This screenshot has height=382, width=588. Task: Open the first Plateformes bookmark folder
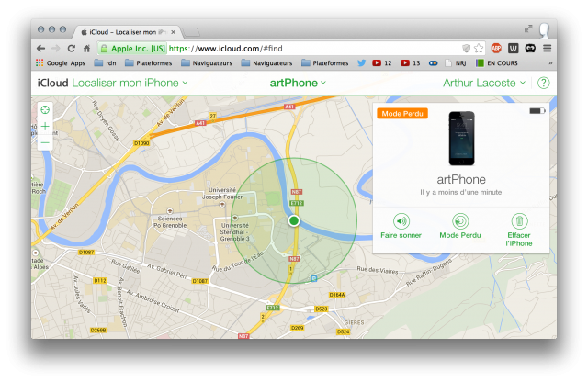click(148, 63)
